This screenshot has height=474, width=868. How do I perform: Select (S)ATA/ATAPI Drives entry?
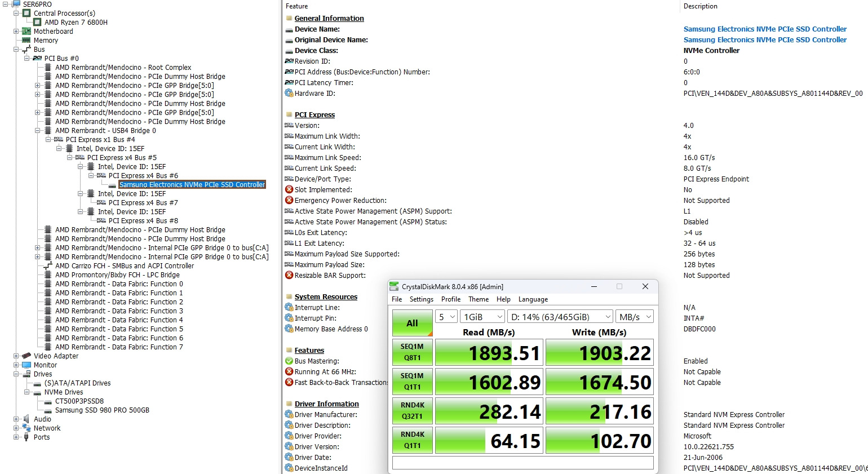(x=78, y=383)
